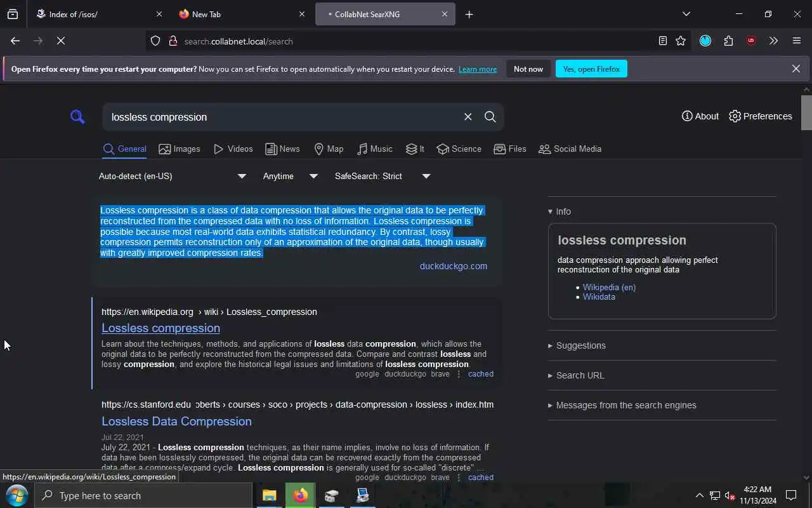Bookmark this page with star icon
Viewport: 812px width, 508px height.
click(681, 41)
